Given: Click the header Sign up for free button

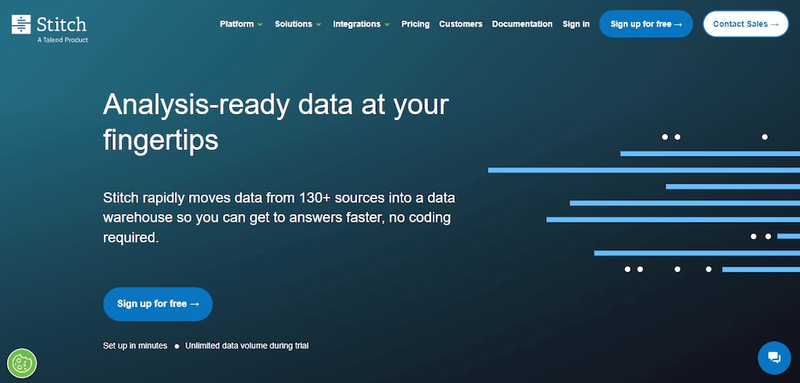Looking at the screenshot, I should (646, 24).
